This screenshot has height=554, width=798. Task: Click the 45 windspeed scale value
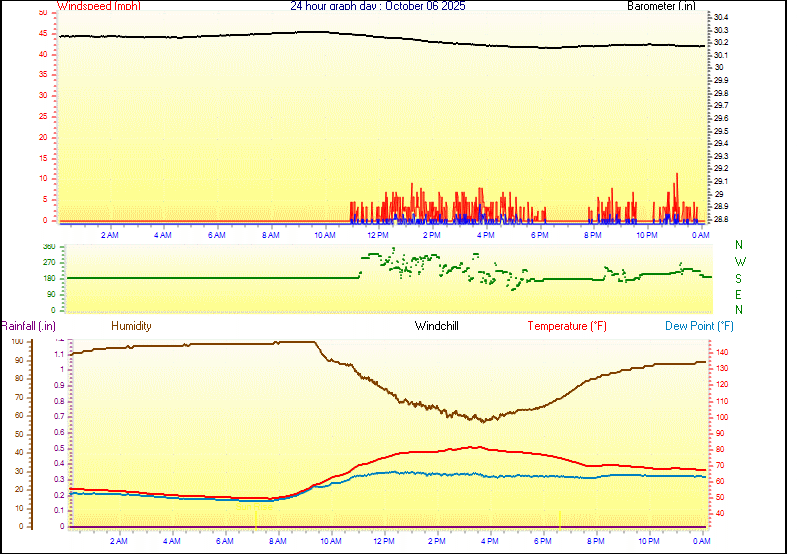pyautogui.click(x=42, y=33)
